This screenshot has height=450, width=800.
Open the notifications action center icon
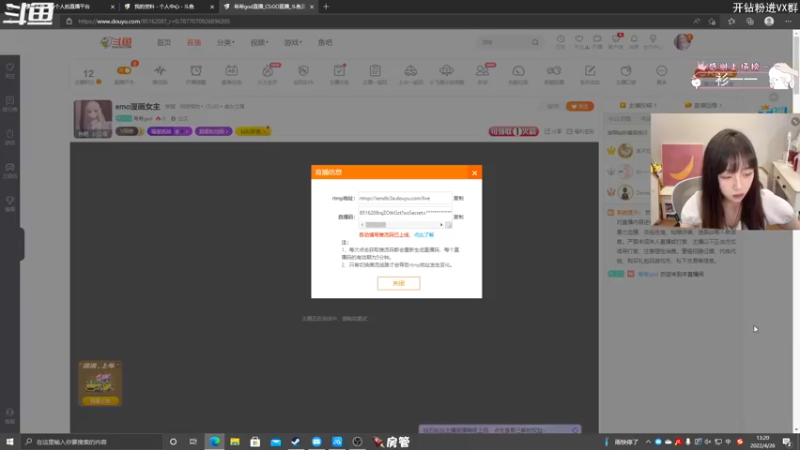(x=787, y=442)
